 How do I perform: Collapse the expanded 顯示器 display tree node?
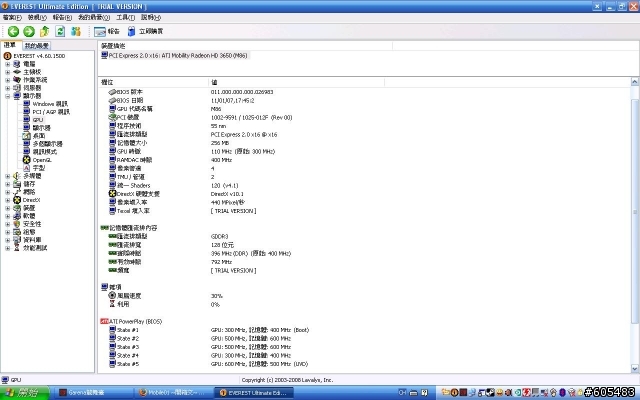point(7,96)
